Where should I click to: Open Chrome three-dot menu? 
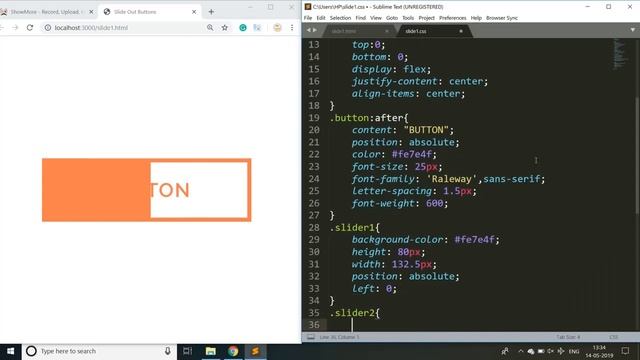tap(292, 28)
